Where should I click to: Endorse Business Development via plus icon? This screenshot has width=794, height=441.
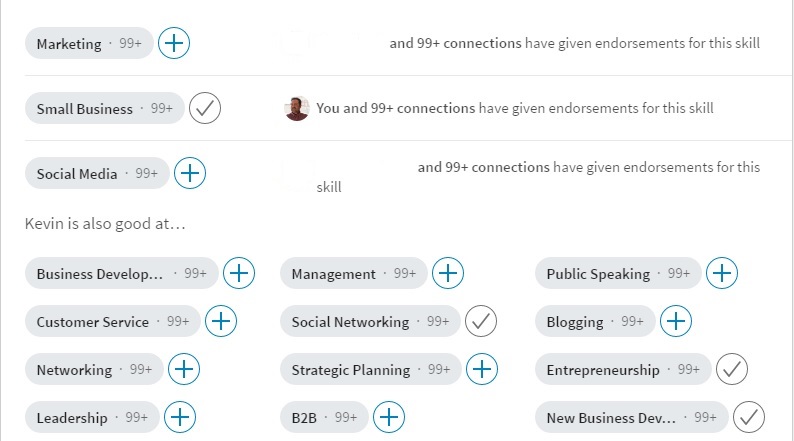tap(239, 273)
